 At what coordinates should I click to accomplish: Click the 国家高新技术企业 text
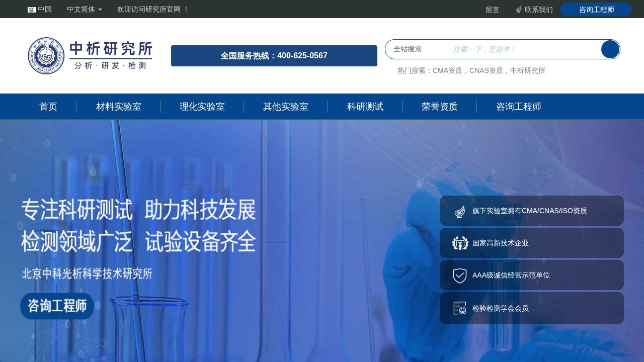point(501,243)
